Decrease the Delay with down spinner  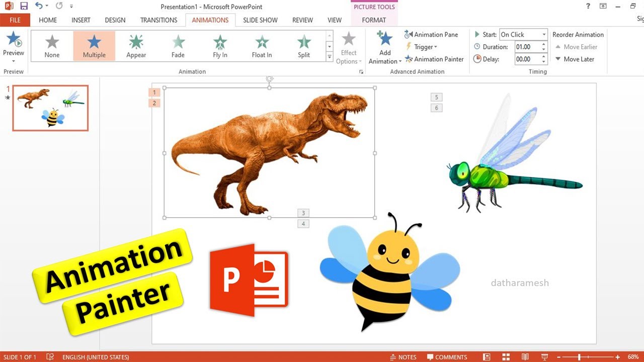point(544,62)
